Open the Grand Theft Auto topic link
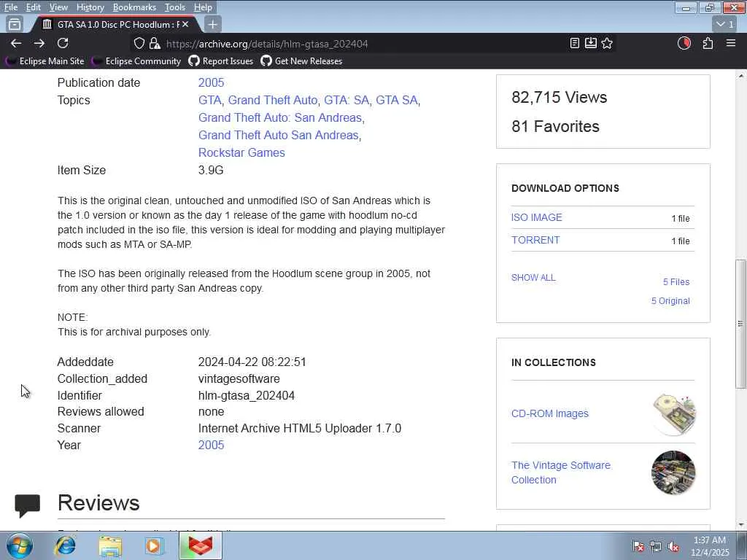The image size is (747, 560). point(273,100)
